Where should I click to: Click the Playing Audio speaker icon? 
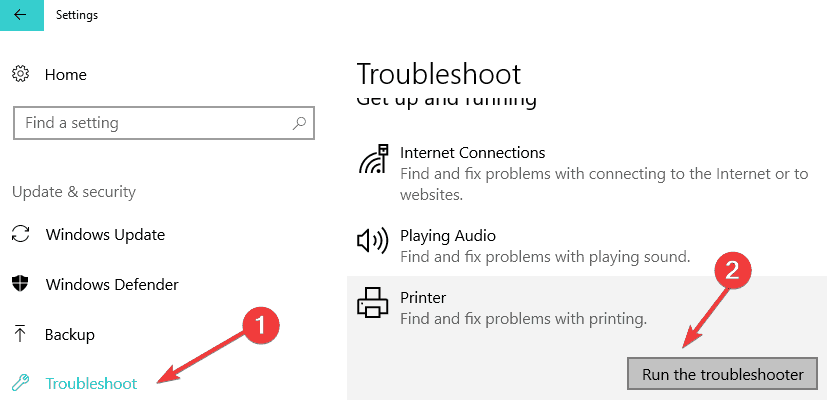pyautogui.click(x=372, y=241)
